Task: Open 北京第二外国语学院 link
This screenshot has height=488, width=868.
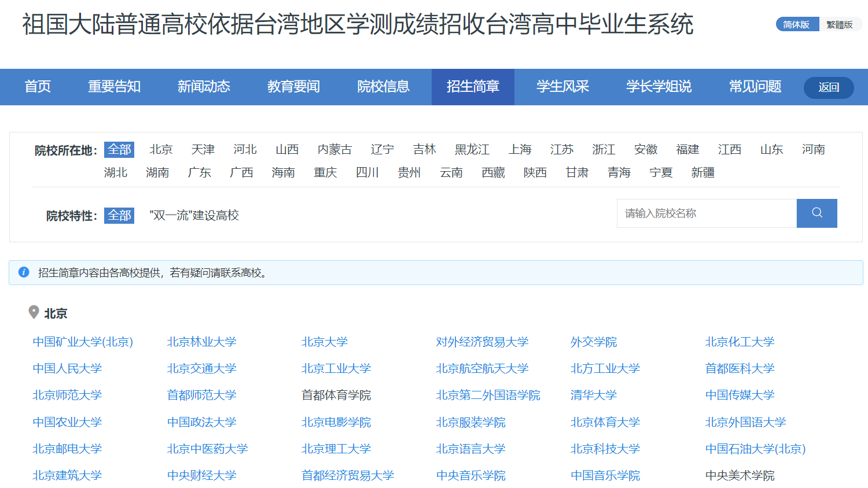Action: (x=488, y=395)
